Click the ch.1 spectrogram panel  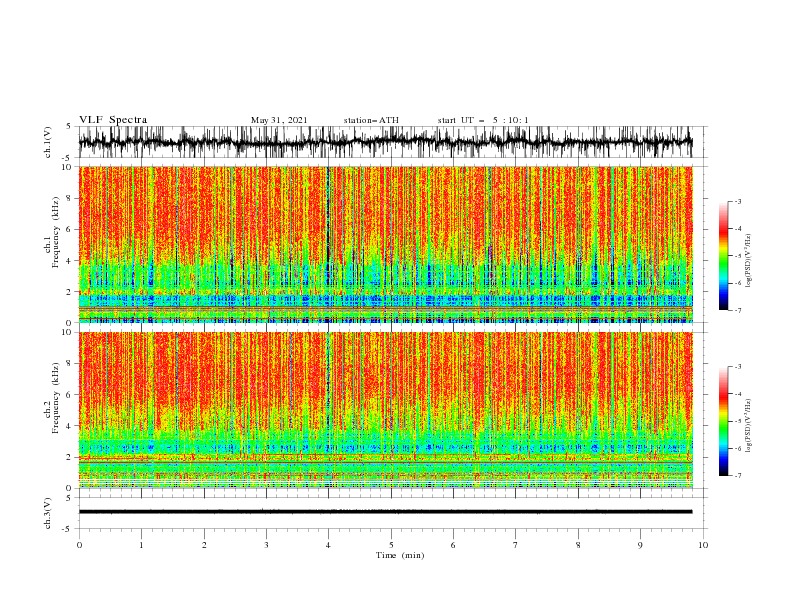[x=385, y=244]
